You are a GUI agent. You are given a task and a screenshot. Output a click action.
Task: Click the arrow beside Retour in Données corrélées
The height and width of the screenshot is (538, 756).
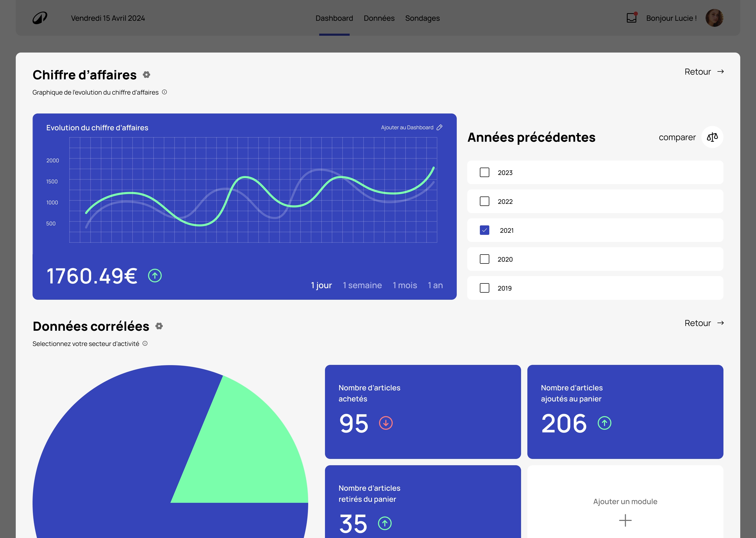pyautogui.click(x=721, y=323)
